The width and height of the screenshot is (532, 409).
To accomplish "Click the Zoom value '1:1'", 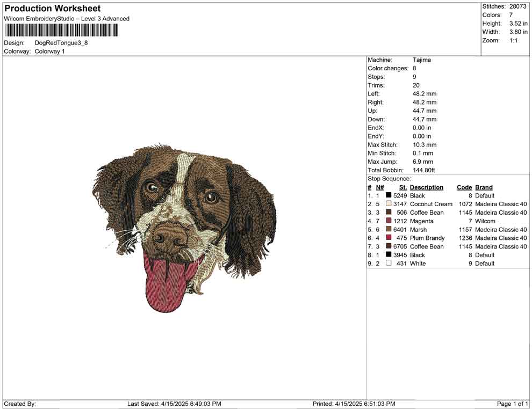I will pyautogui.click(x=513, y=40).
